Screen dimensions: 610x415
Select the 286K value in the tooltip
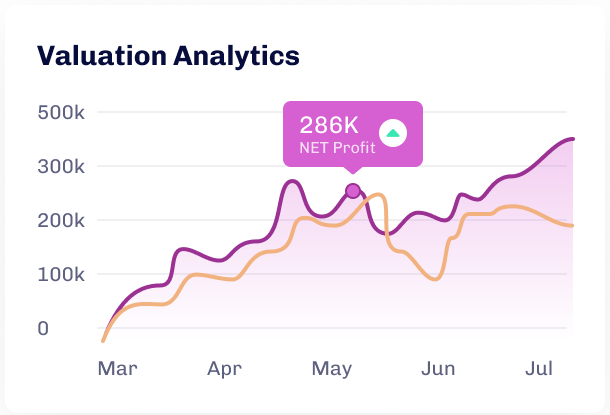click(x=328, y=125)
